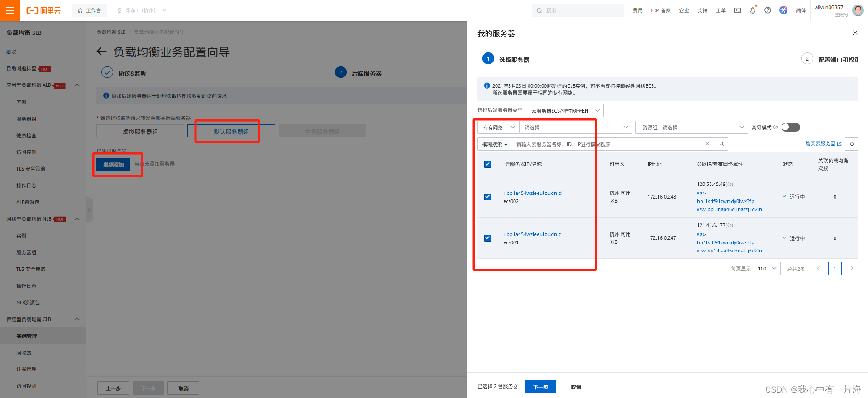Toggle the 高级模式 switch

coord(791,127)
